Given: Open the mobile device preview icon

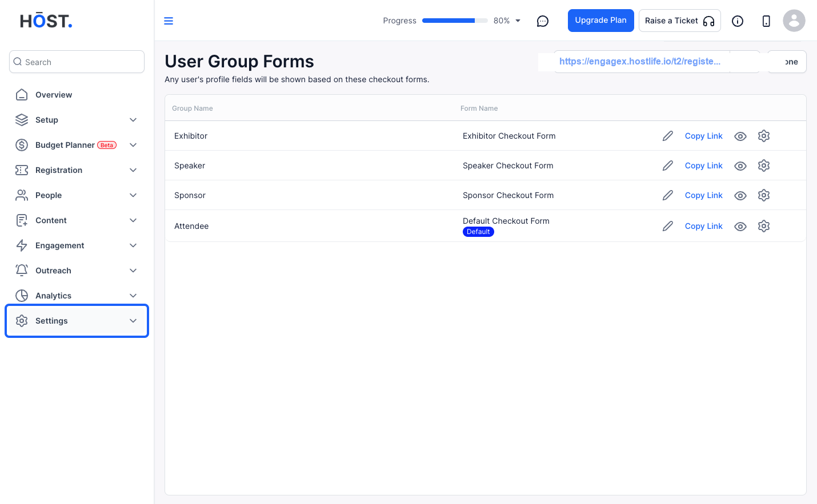Looking at the screenshot, I should 766,21.
